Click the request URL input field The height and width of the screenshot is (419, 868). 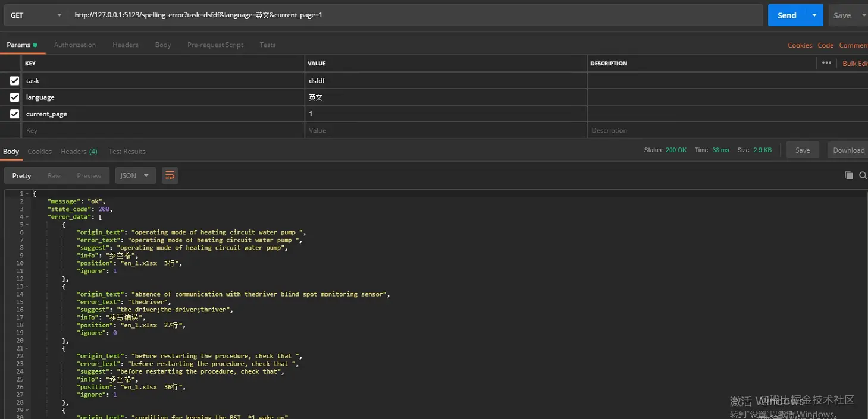(416, 15)
